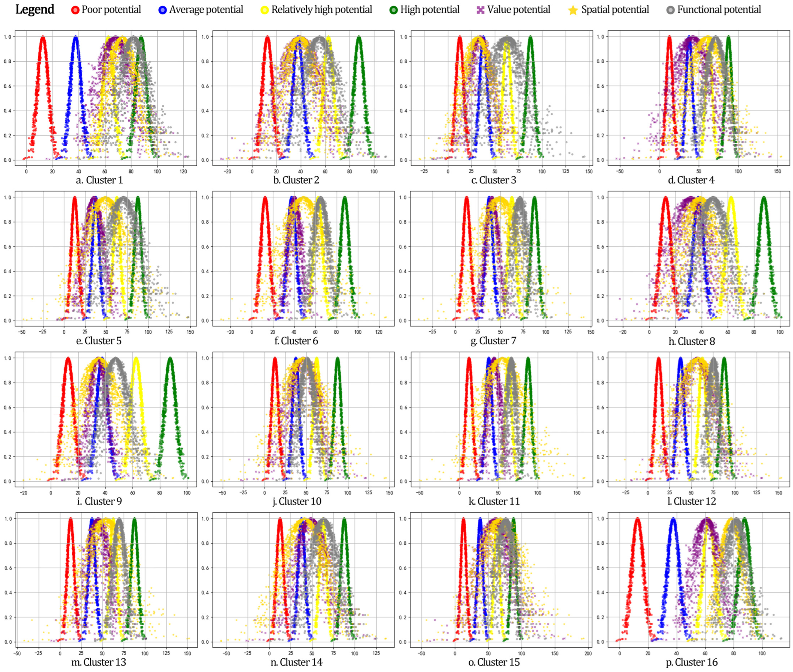Click the 'j. Cluster 10' caption
Image resolution: width=793 pixels, height=672 pixels.
click(x=297, y=501)
